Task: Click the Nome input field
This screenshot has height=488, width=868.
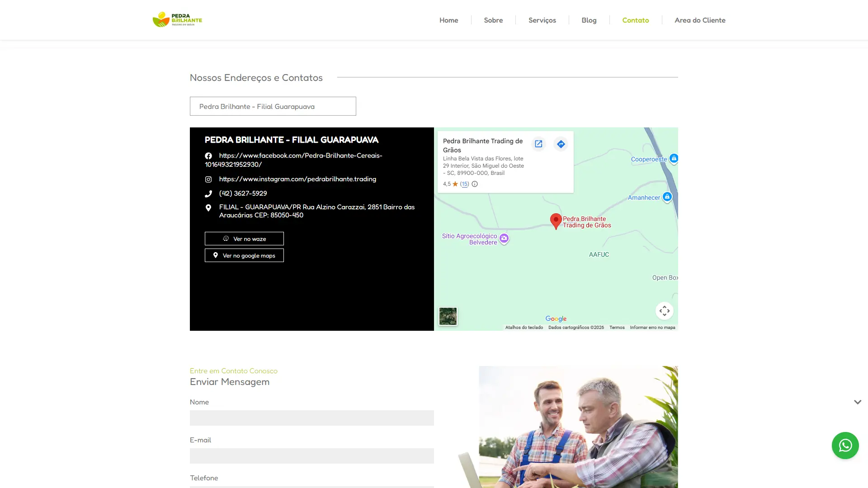Action: [x=312, y=418]
